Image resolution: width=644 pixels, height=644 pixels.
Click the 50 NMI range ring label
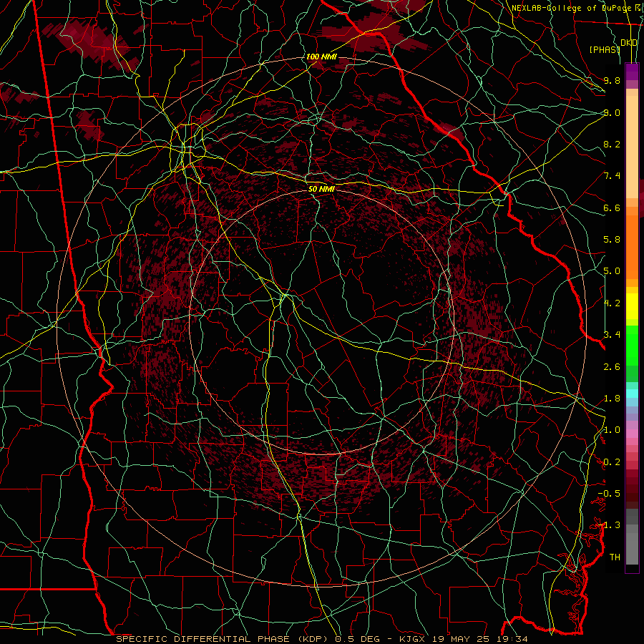click(x=321, y=190)
